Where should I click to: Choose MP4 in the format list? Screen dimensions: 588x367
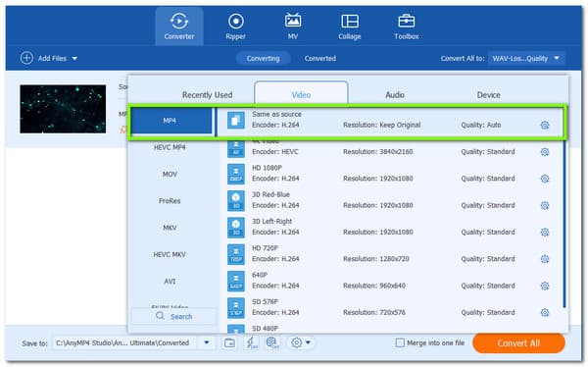coord(171,121)
